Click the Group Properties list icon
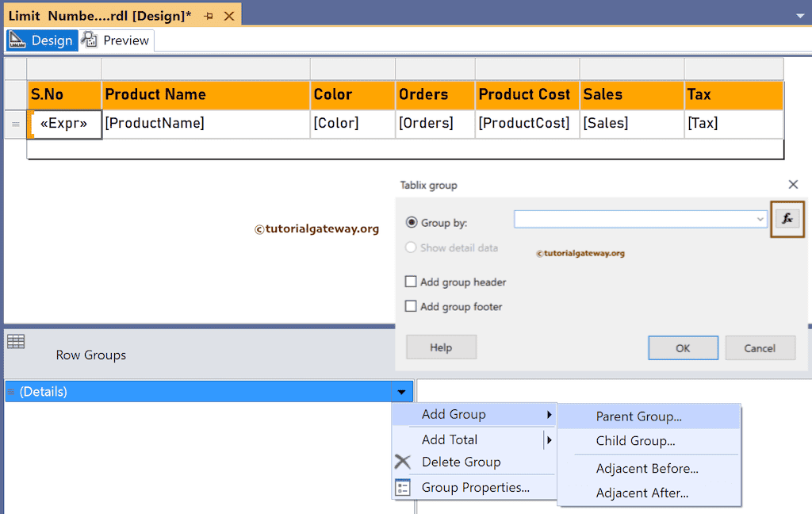The image size is (812, 514). [x=402, y=488]
